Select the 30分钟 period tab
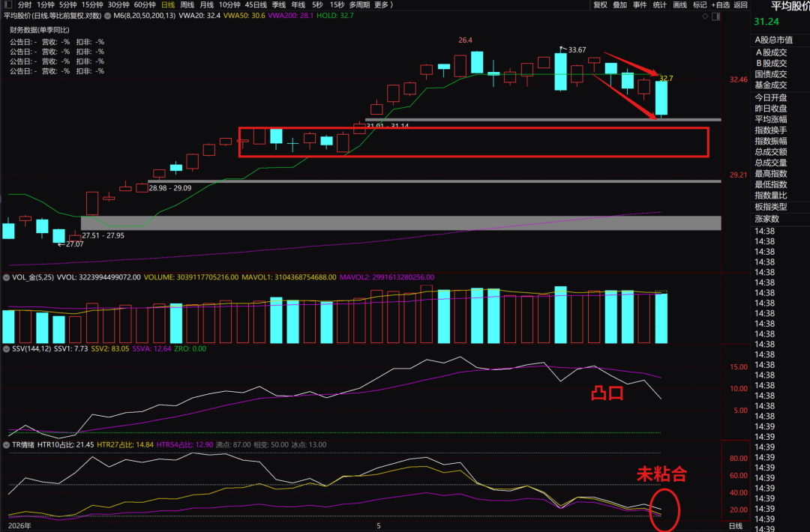 [118, 4]
